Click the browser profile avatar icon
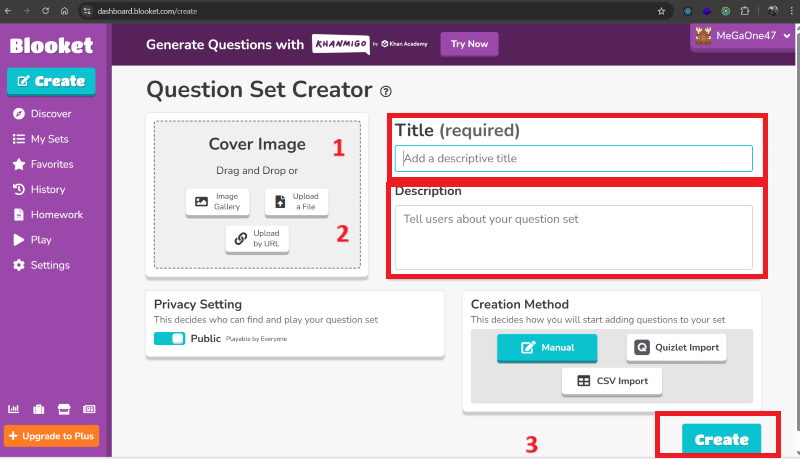This screenshot has height=459, width=800. [x=773, y=11]
